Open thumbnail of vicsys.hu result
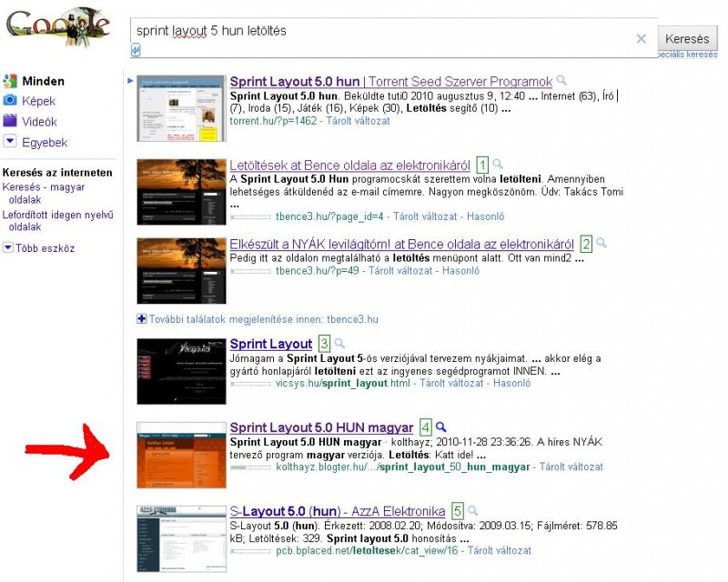 tap(181, 371)
